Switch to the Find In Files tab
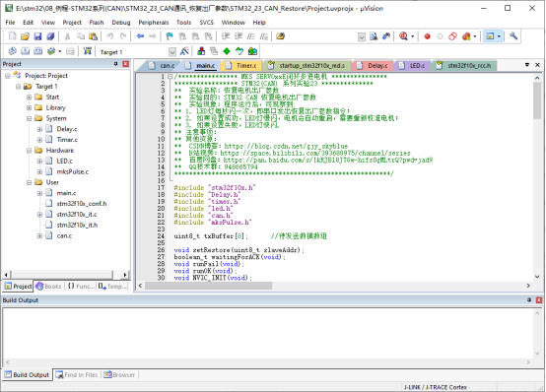 77,375
